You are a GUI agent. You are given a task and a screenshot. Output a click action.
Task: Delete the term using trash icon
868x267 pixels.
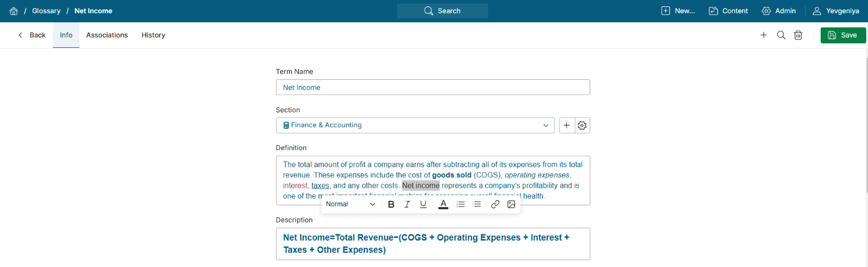[798, 35]
